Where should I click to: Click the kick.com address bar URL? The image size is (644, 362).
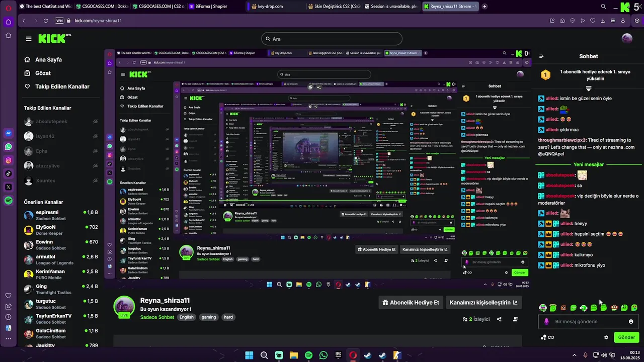(98, 21)
